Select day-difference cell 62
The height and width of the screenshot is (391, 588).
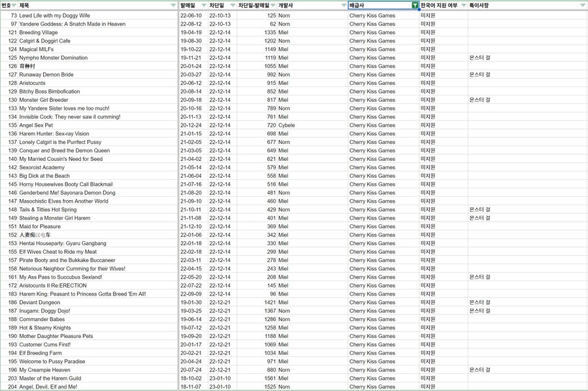(x=272, y=24)
